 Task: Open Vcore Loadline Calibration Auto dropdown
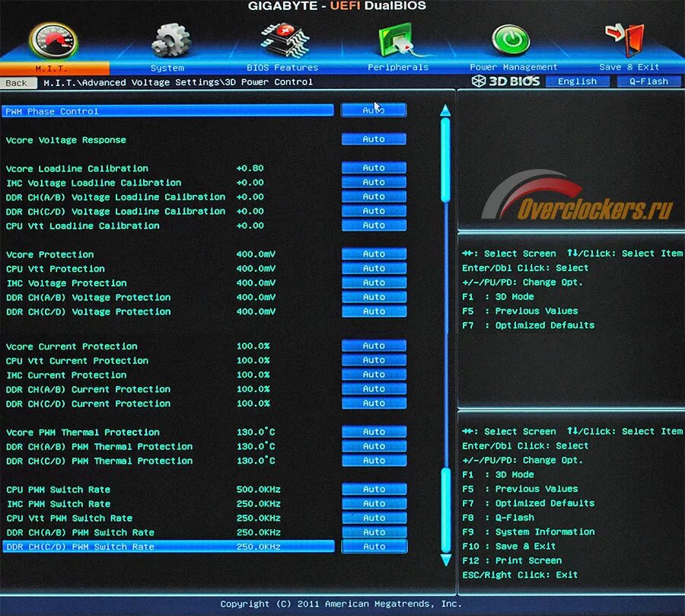374,168
